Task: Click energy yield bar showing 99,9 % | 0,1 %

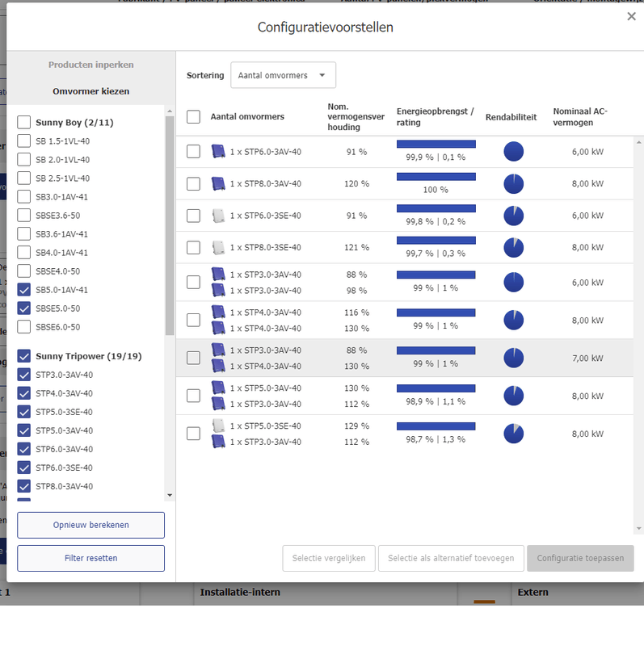Action: pyautogui.click(x=436, y=144)
